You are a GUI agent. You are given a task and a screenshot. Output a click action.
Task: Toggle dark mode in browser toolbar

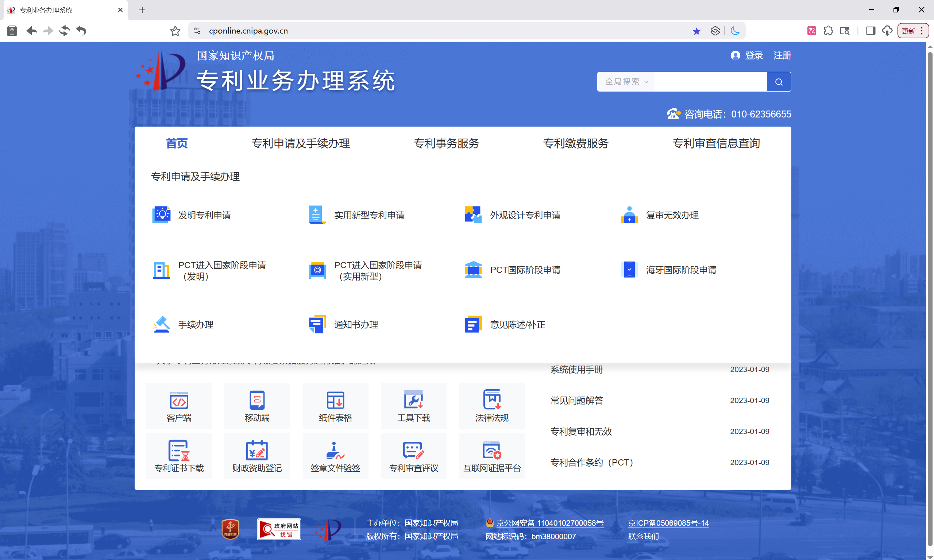coord(735,31)
